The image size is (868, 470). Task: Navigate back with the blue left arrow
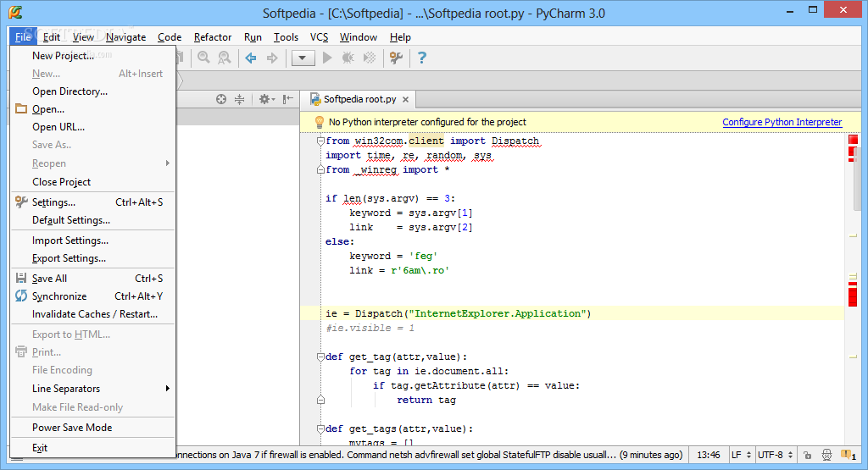click(x=251, y=58)
